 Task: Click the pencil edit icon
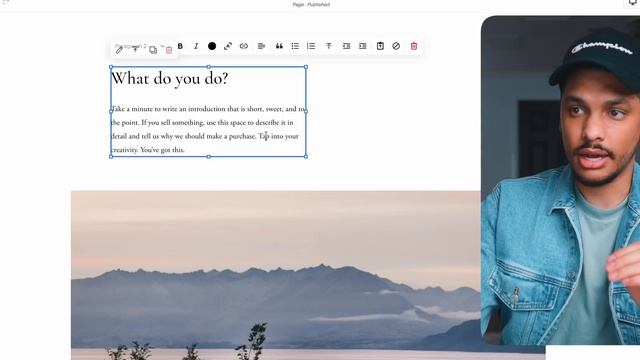click(x=119, y=50)
